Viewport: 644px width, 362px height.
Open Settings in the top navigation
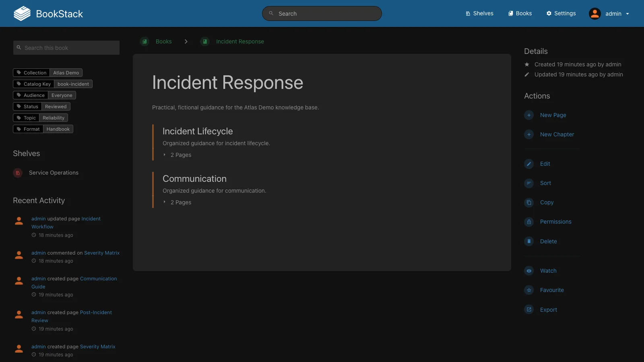click(x=561, y=13)
